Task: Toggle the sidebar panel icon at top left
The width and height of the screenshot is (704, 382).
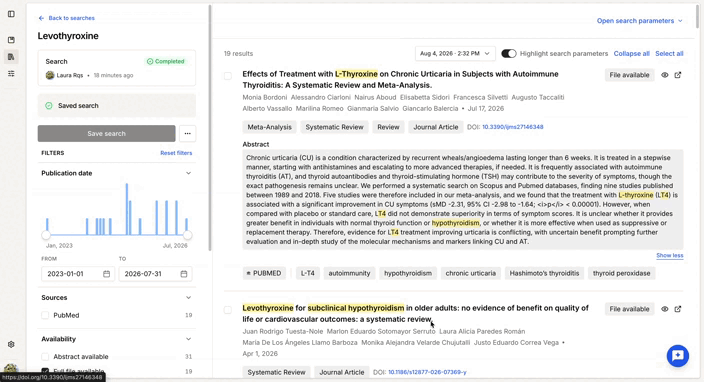Action: (11, 14)
